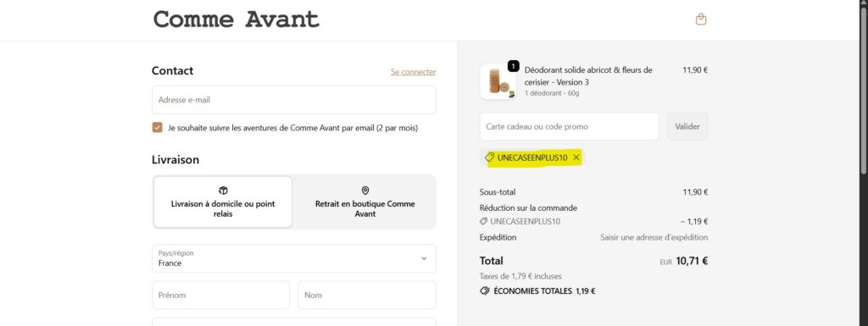868x326 pixels.
Task: Click the Contact section heading
Action: click(x=173, y=71)
